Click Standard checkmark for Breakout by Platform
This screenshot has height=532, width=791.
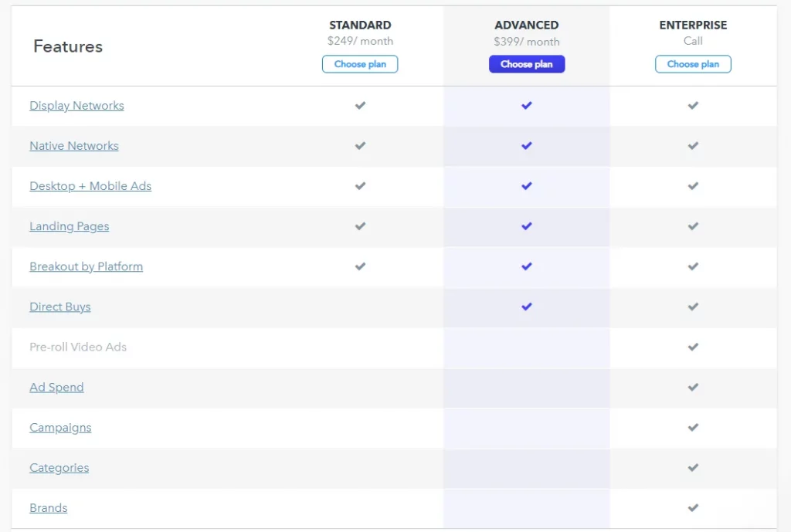click(360, 266)
